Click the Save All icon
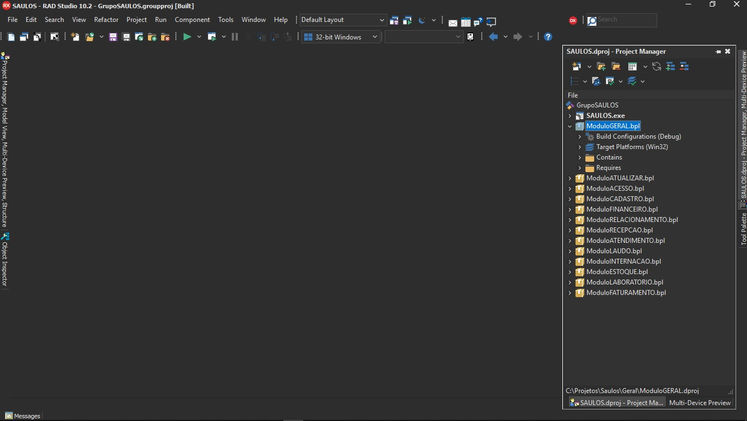The height and width of the screenshot is (421, 747). point(126,37)
